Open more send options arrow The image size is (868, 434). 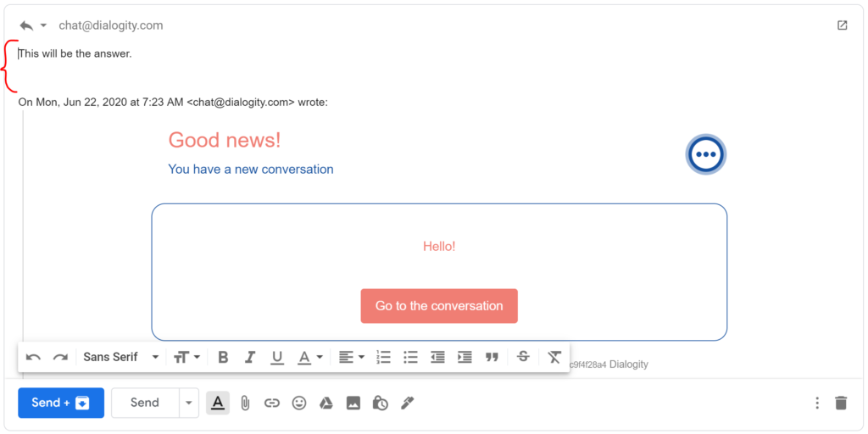pyautogui.click(x=189, y=403)
